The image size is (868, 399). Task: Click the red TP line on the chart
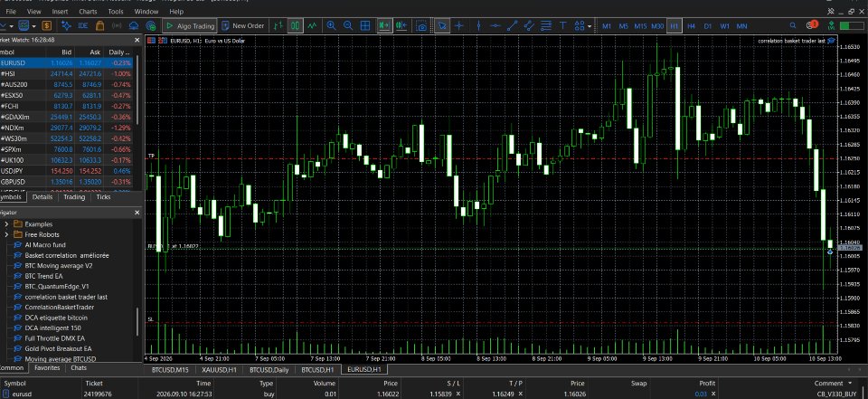point(493,159)
